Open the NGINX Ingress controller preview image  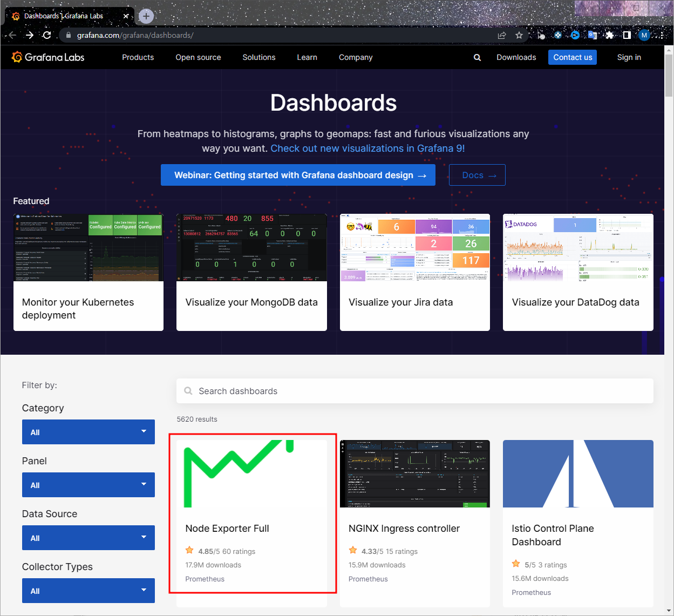pyautogui.click(x=415, y=473)
